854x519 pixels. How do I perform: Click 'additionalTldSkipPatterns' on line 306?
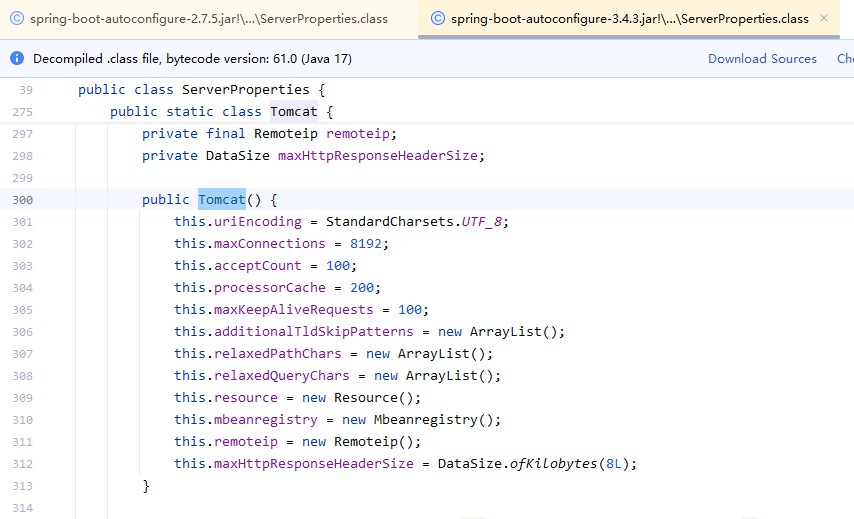[314, 332]
